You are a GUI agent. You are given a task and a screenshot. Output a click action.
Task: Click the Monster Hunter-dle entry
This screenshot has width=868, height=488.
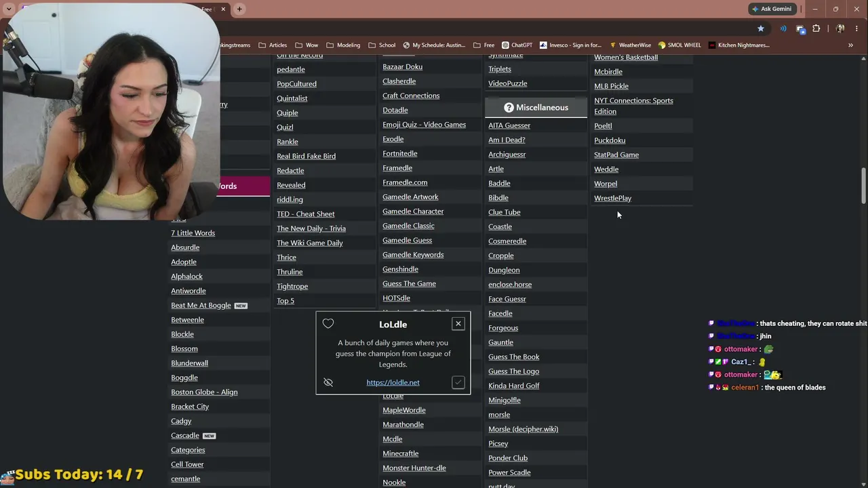(x=414, y=468)
